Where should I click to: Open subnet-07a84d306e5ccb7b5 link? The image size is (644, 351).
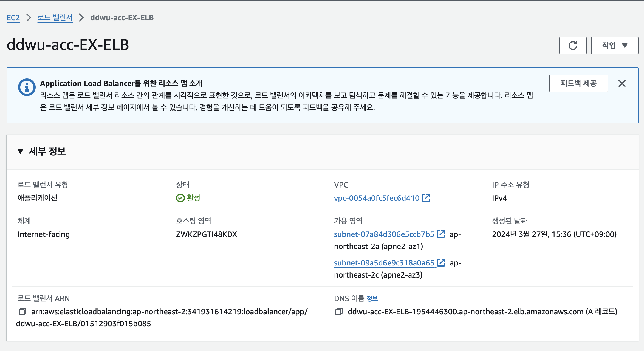tap(384, 234)
